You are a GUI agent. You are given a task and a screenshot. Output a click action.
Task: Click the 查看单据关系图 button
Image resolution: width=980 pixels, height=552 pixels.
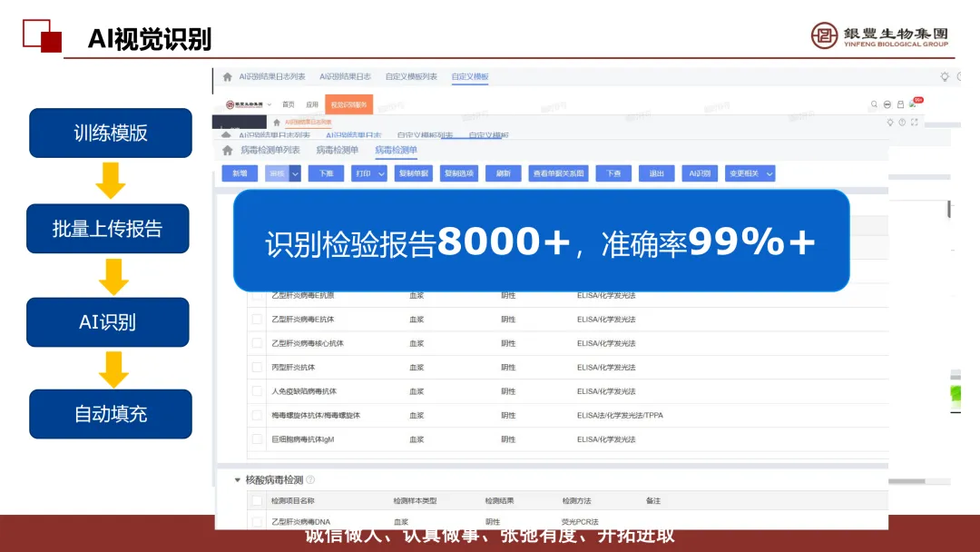(559, 173)
